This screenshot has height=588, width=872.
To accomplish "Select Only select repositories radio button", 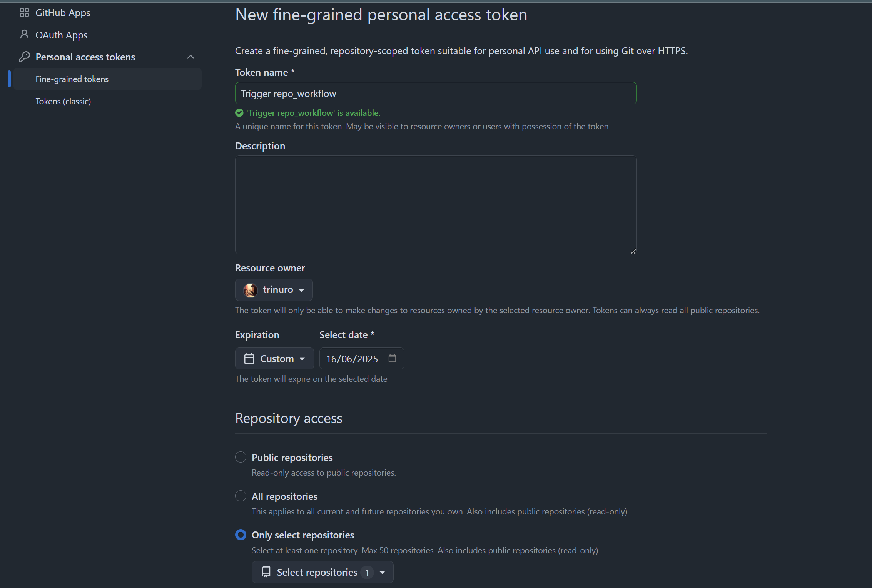I will pyautogui.click(x=241, y=535).
